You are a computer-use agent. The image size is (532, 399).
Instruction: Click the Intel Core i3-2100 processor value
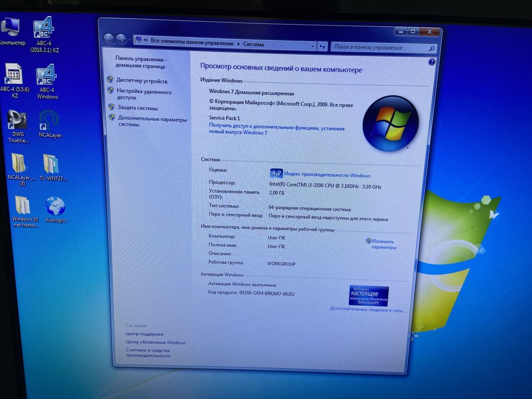point(325,186)
